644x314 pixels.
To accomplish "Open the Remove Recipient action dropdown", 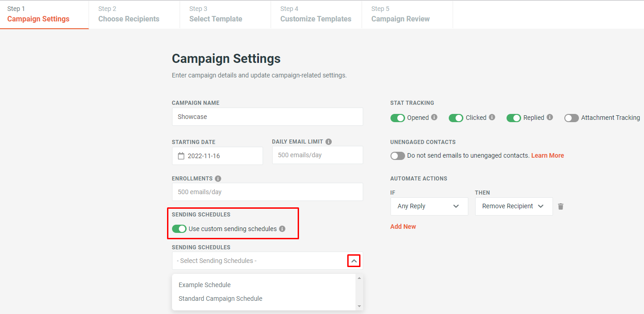I will pos(513,206).
